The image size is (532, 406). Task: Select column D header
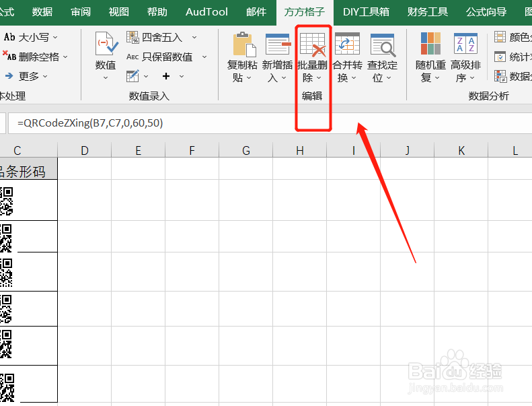85,150
